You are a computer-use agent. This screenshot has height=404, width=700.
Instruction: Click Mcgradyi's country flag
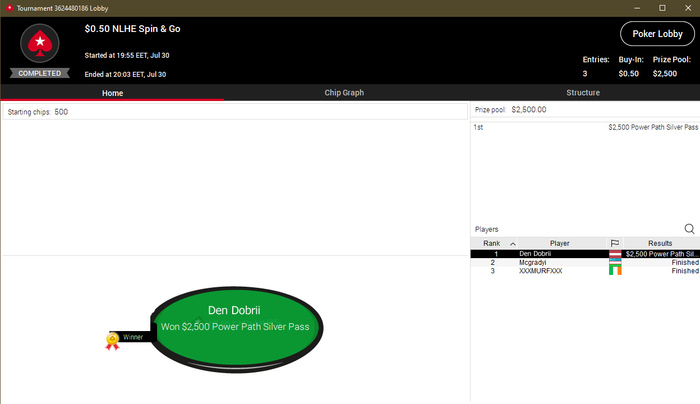tap(615, 262)
